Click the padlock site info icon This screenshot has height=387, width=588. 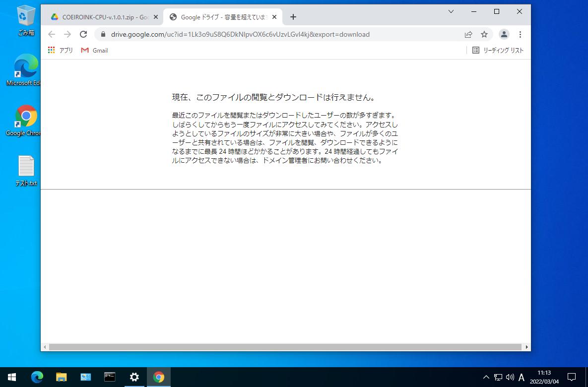pyautogui.click(x=103, y=35)
